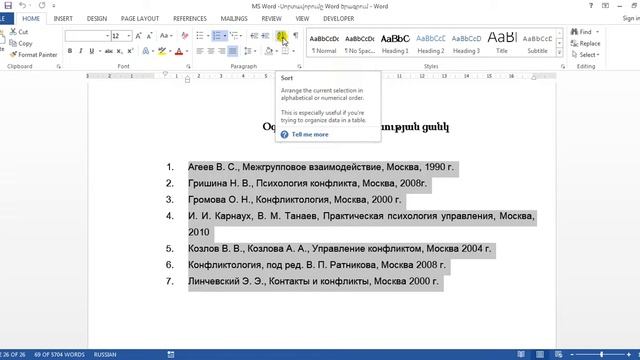This screenshot has height=360, width=640.
Task: Click the Help question mark icon
Action: (x=591, y=6)
